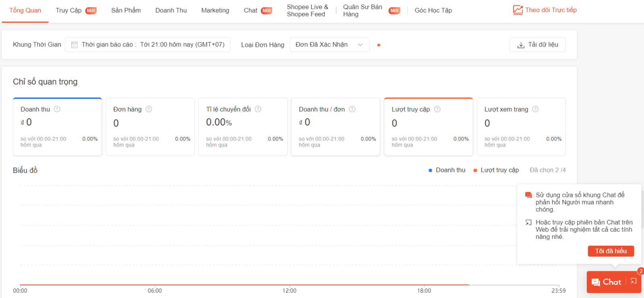Click help icon beside Lượt xem trang
The width and height of the screenshot is (644, 298).
pos(535,109)
